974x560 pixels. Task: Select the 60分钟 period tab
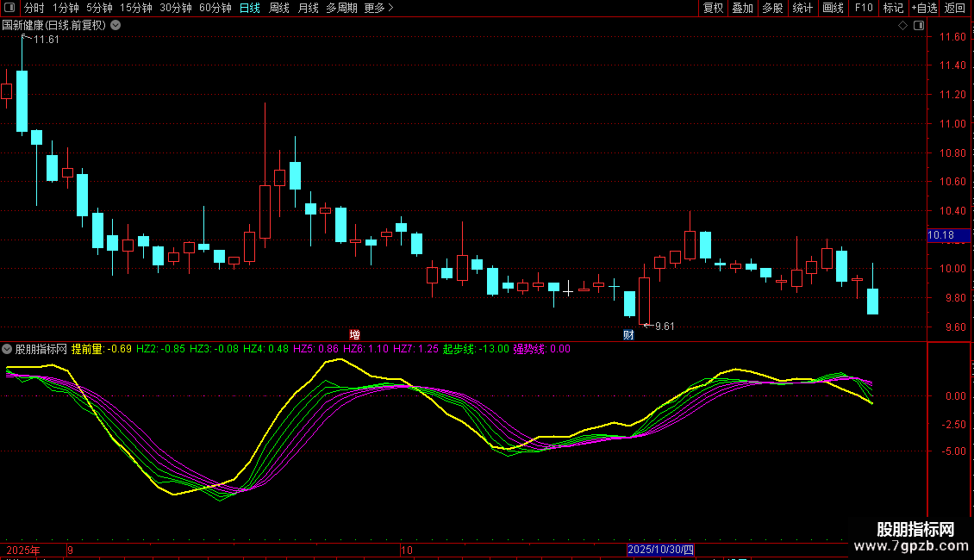[215, 8]
